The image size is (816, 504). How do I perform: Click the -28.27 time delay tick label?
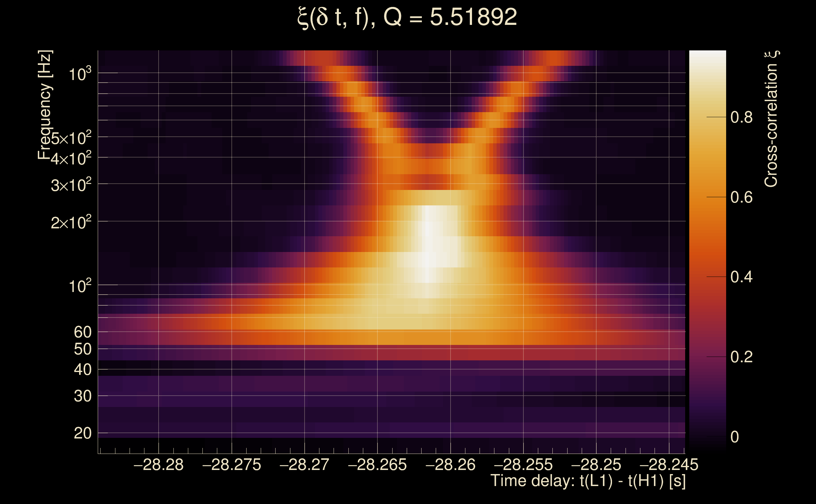[304, 465]
